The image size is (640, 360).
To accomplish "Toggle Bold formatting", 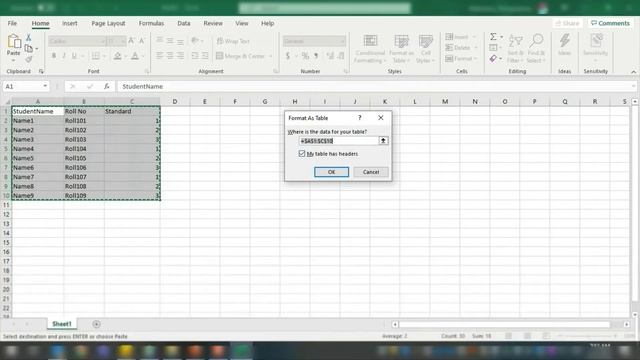I will [x=54, y=56].
